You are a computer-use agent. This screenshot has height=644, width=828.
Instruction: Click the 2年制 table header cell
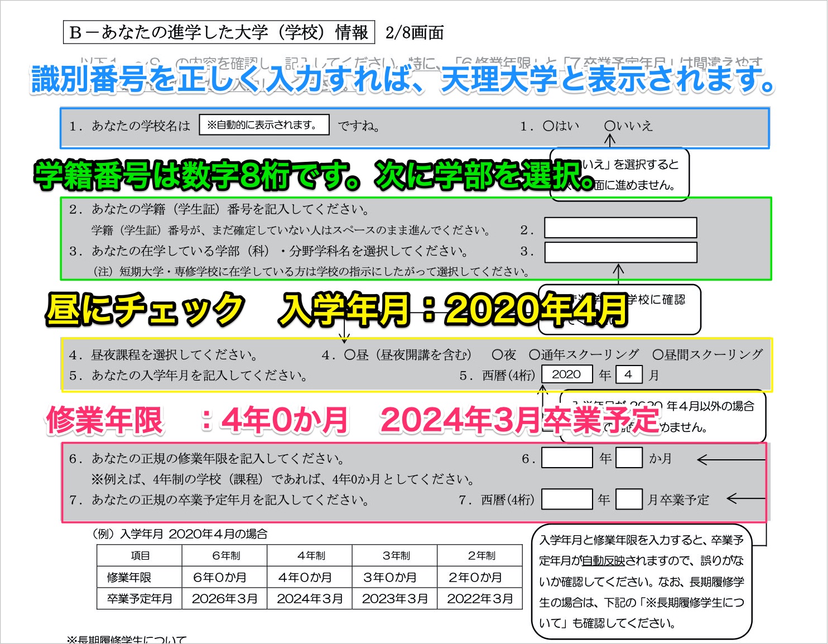click(480, 556)
